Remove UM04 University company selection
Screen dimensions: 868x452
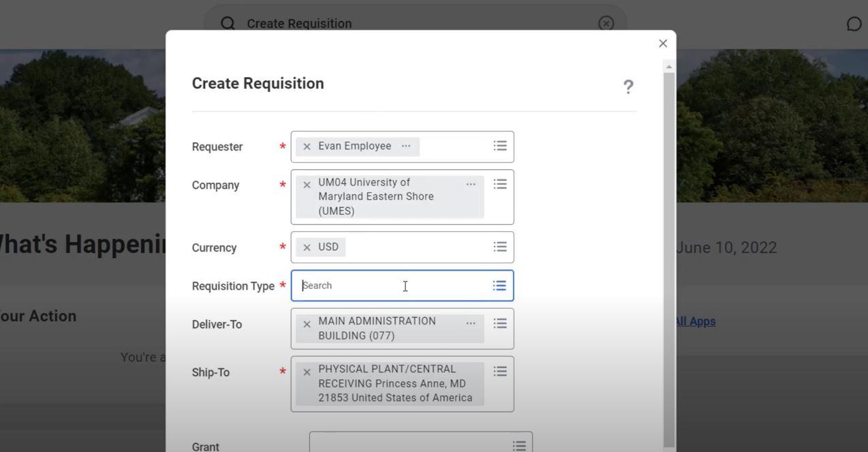[x=307, y=185]
